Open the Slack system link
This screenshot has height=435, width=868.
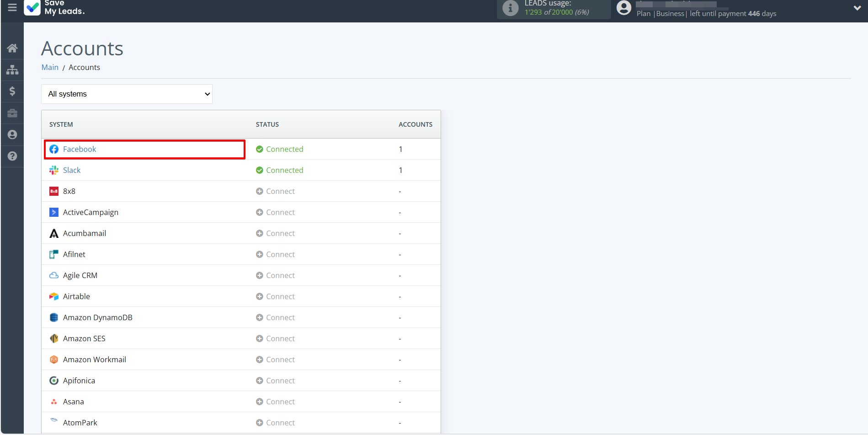click(72, 170)
